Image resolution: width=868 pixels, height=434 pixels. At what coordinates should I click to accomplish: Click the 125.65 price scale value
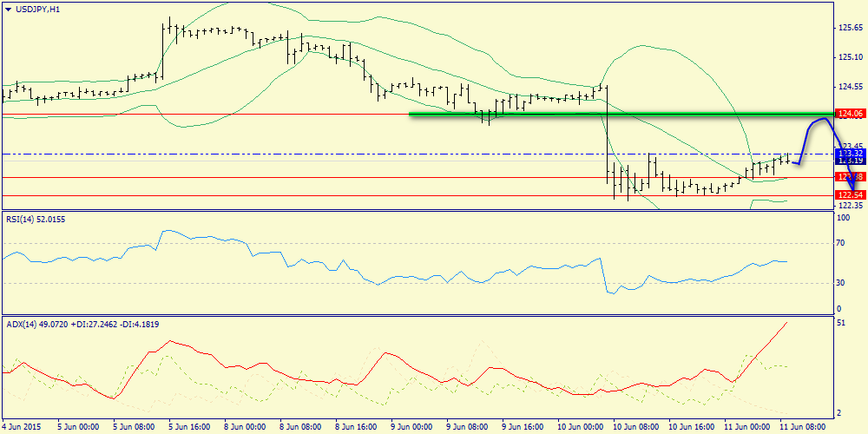pyautogui.click(x=851, y=27)
